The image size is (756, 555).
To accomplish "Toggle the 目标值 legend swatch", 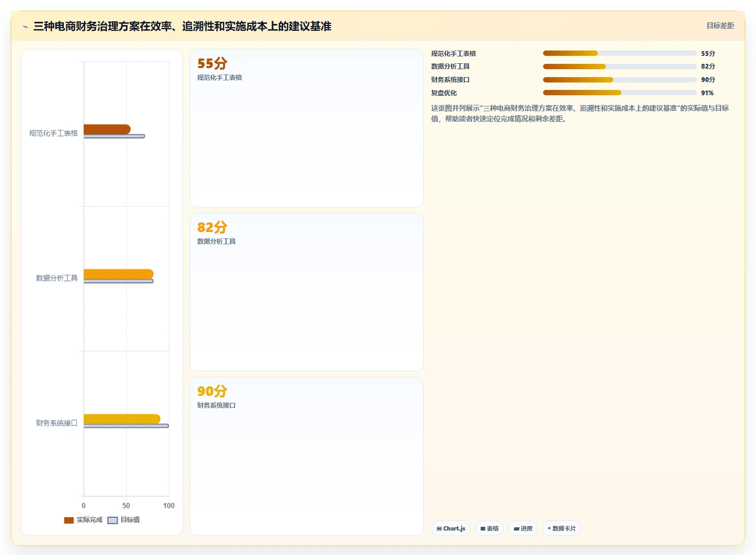I will [112, 520].
